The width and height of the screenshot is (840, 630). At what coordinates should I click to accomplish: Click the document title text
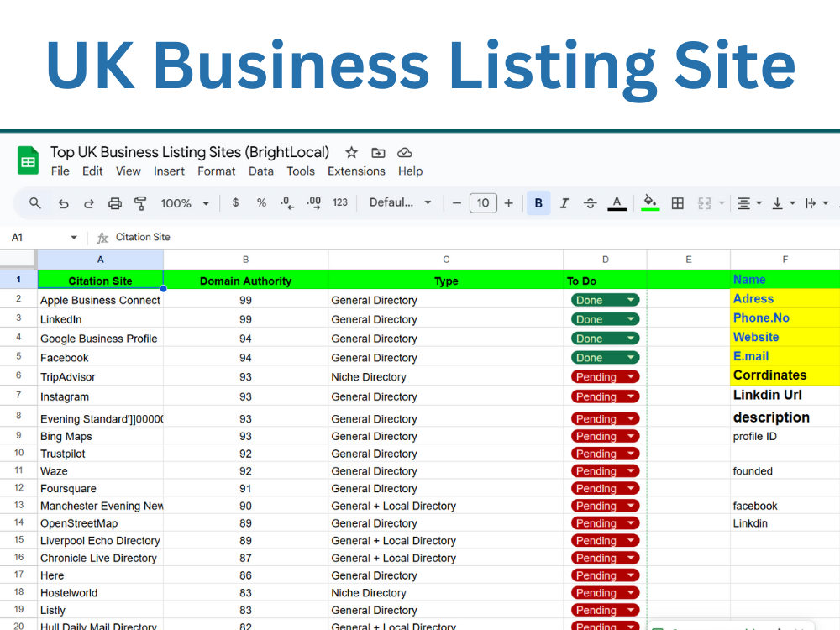(190, 152)
